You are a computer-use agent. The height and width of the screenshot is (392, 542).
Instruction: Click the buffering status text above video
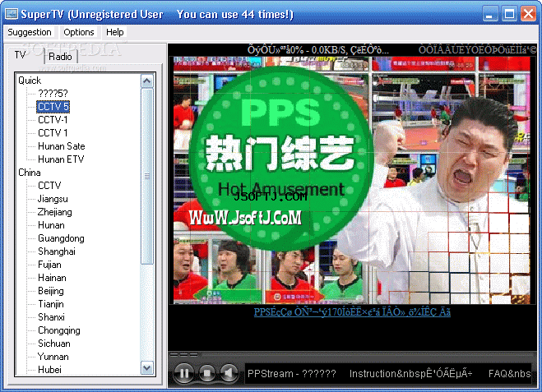318,50
